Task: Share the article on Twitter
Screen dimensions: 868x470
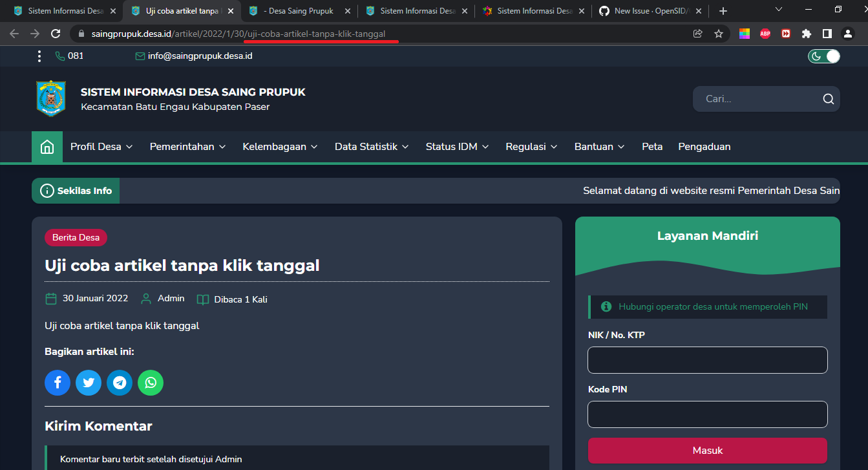Action: coord(89,383)
